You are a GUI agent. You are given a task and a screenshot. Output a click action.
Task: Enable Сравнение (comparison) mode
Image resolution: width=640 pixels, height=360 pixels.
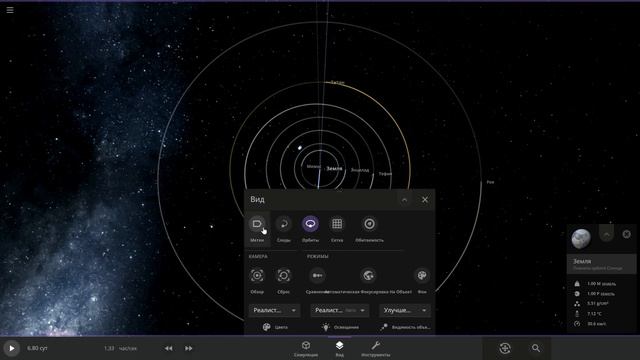pyautogui.click(x=317, y=276)
